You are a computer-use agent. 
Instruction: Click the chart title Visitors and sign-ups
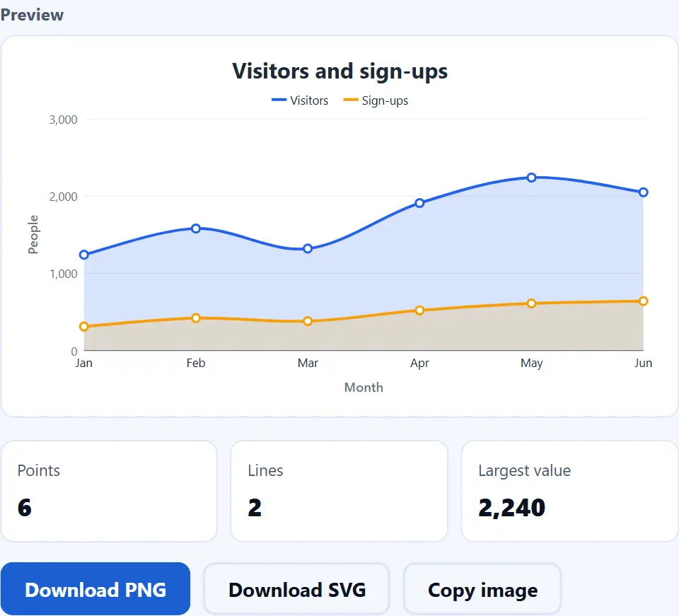pos(340,71)
